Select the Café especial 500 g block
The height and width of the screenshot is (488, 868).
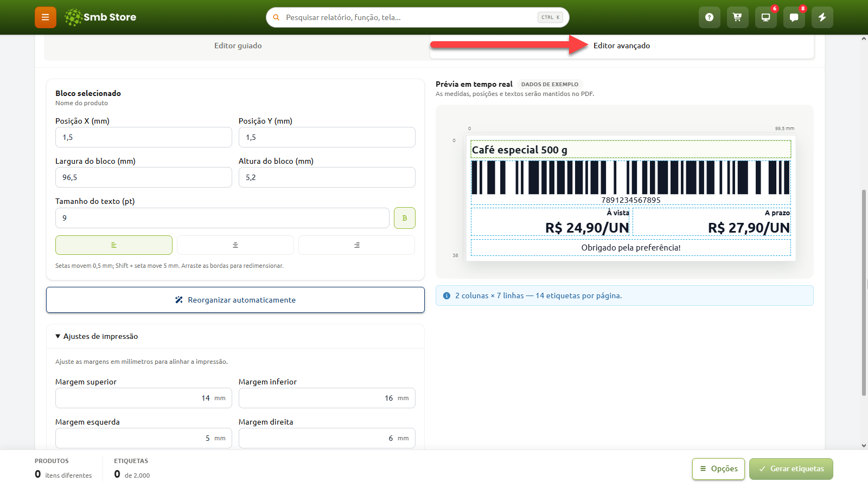(x=631, y=149)
